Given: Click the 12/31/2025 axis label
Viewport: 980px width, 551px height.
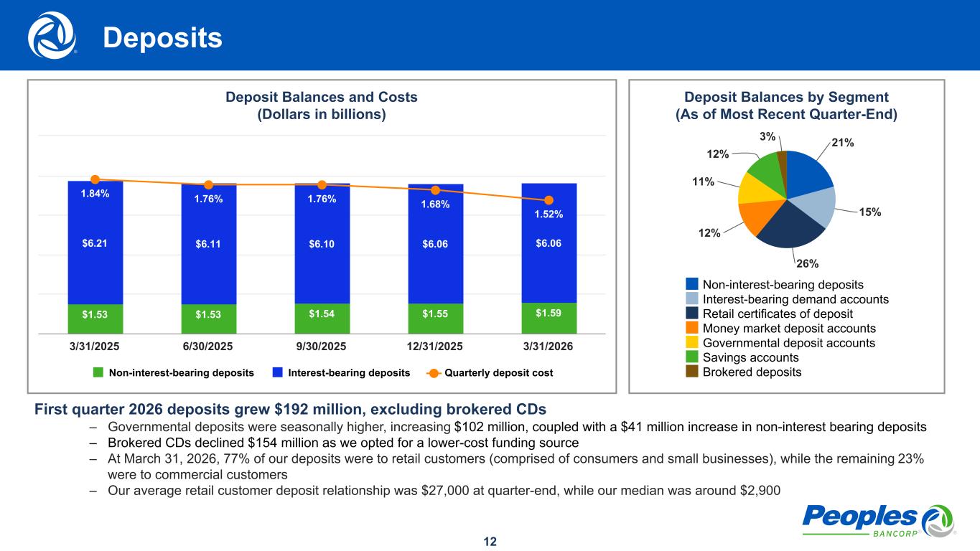Looking at the screenshot, I should (x=435, y=346).
